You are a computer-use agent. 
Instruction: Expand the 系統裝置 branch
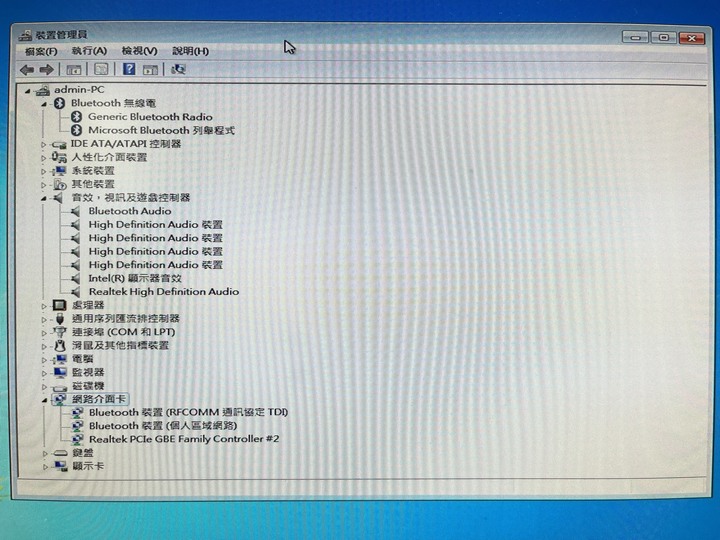44,172
